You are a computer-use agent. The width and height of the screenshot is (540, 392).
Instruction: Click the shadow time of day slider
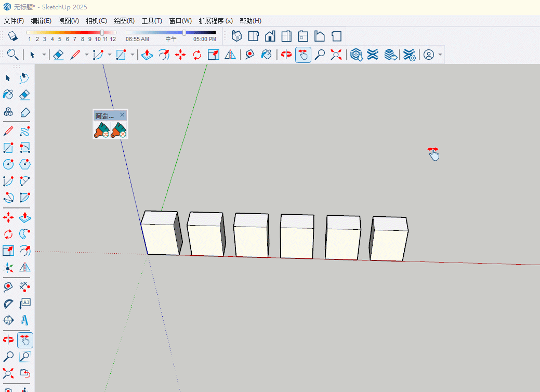(184, 32)
